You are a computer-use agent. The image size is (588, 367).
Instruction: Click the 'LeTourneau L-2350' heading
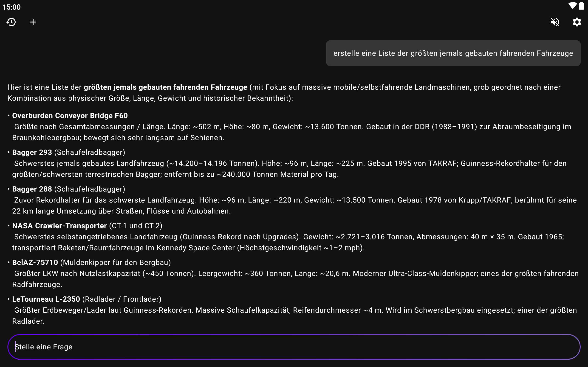click(x=46, y=299)
